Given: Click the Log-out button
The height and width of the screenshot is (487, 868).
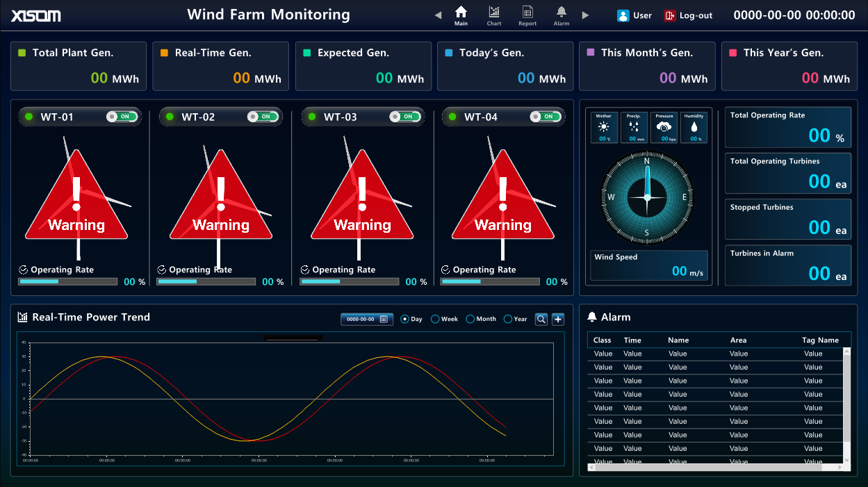Looking at the screenshot, I should [687, 15].
